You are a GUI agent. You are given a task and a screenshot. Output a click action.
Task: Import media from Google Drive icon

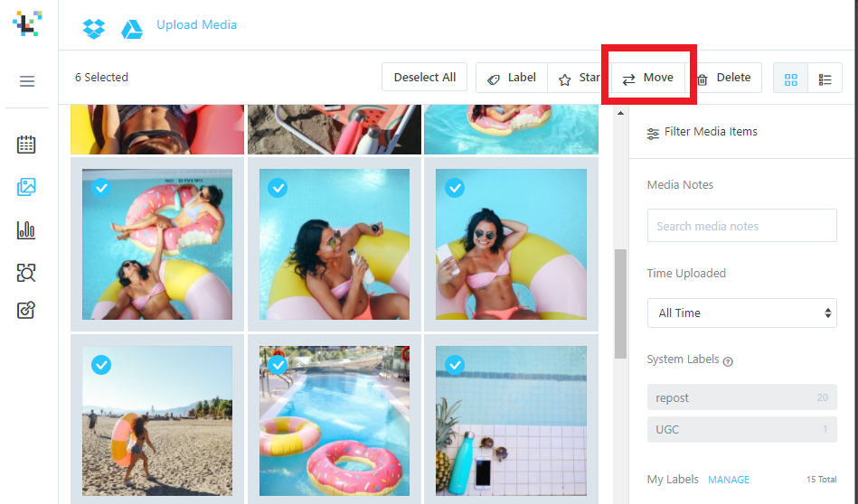[x=132, y=29]
